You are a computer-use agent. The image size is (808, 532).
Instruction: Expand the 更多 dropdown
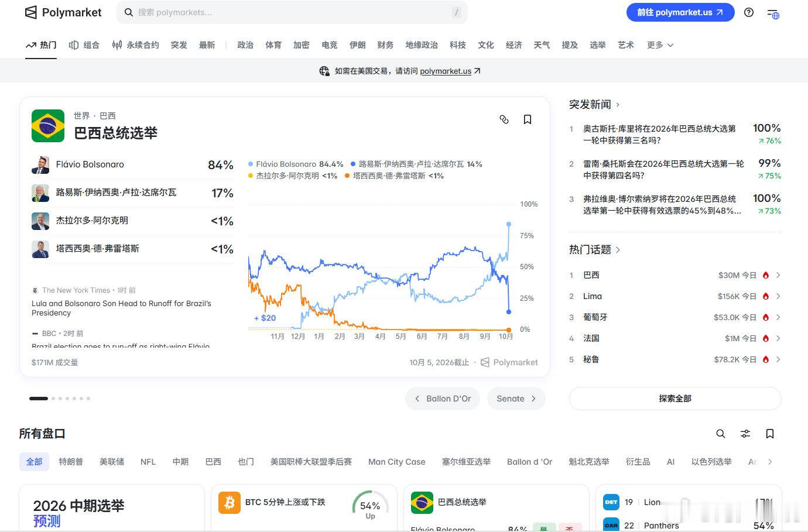point(660,45)
